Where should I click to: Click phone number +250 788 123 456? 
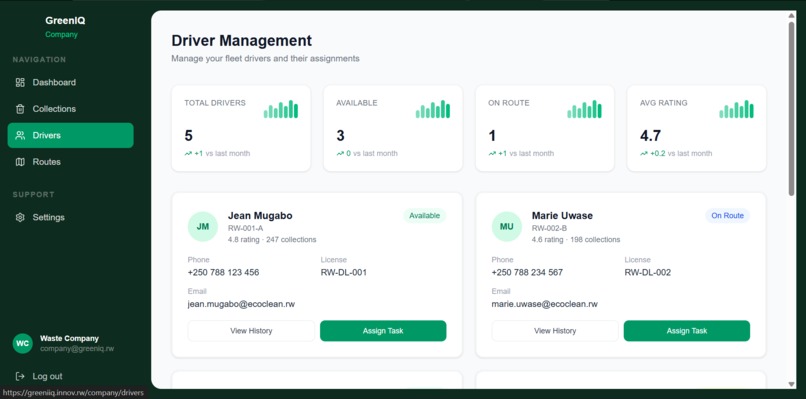tap(223, 273)
